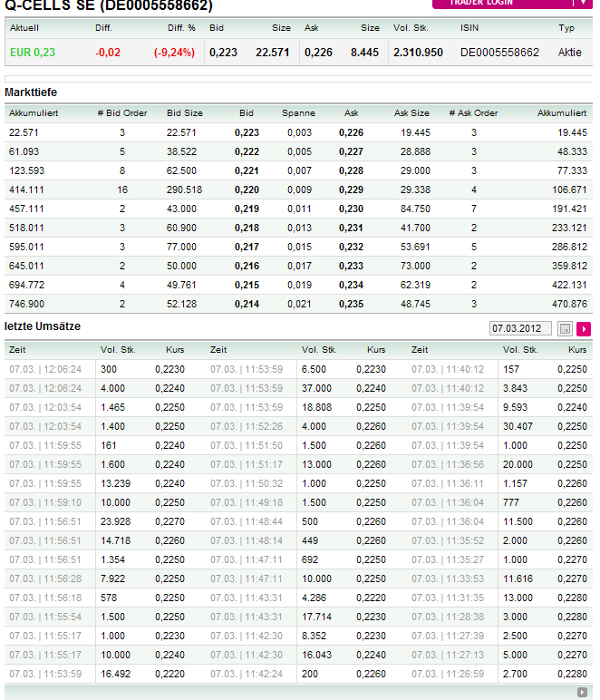
Task: Click the pink arrow submit button
Action: [584, 328]
